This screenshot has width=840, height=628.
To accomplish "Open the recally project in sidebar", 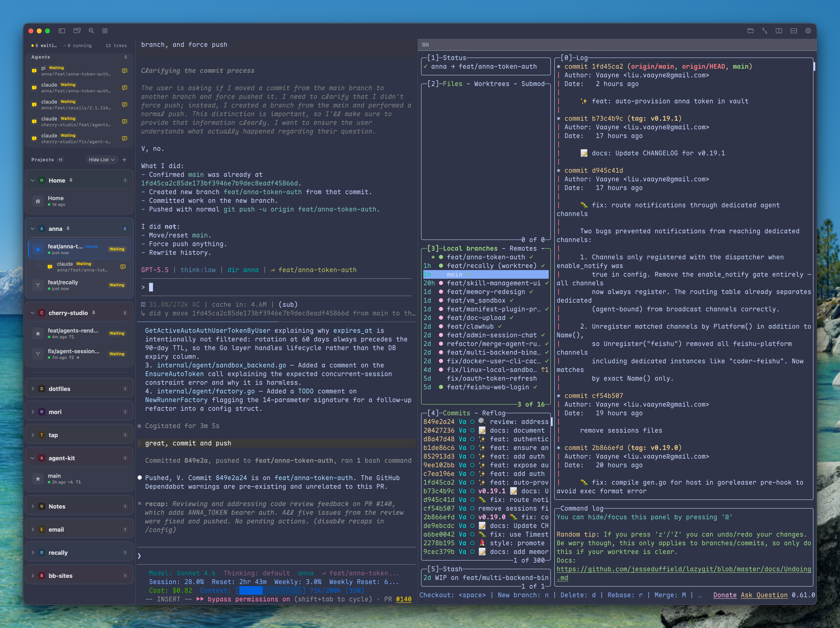I will tap(79, 553).
